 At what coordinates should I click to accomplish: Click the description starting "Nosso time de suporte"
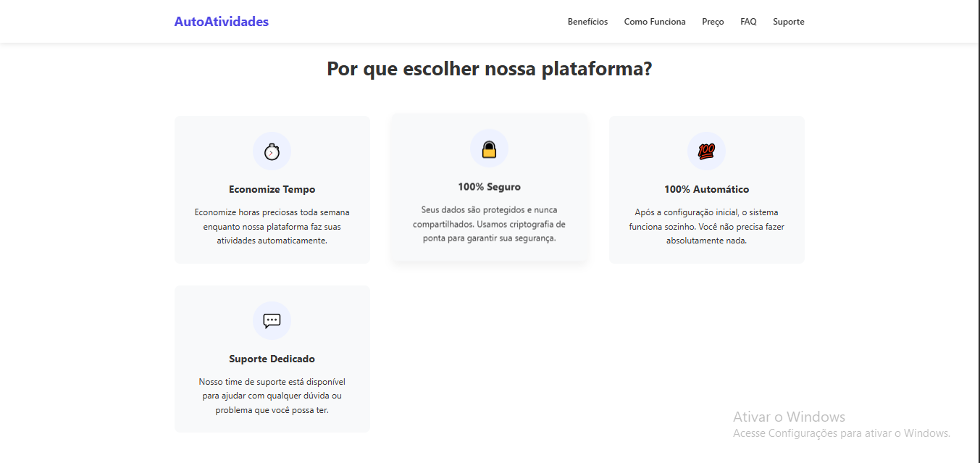point(272,396)
